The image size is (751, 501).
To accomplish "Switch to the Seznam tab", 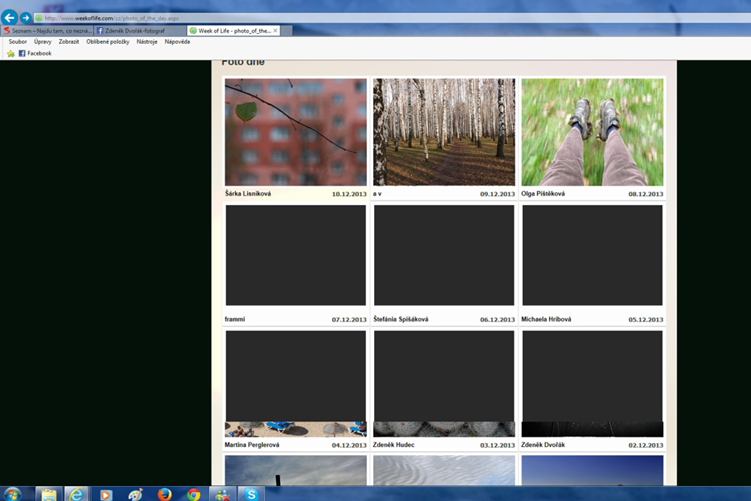I will (x=47, y=31).
